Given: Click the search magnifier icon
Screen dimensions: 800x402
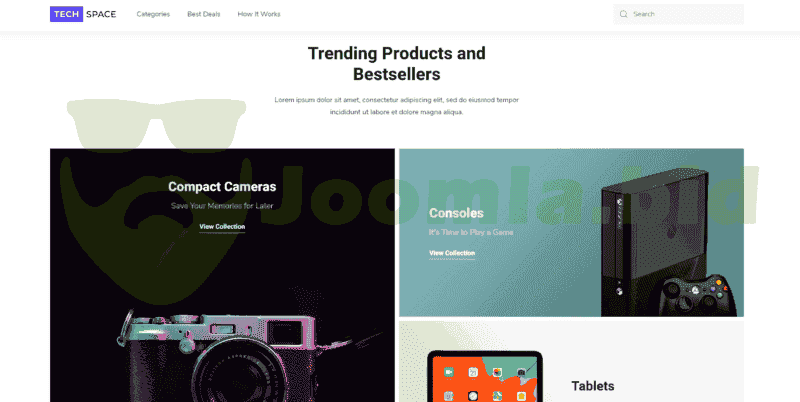Looking at the screenshot, I should [x=623, y=14].
